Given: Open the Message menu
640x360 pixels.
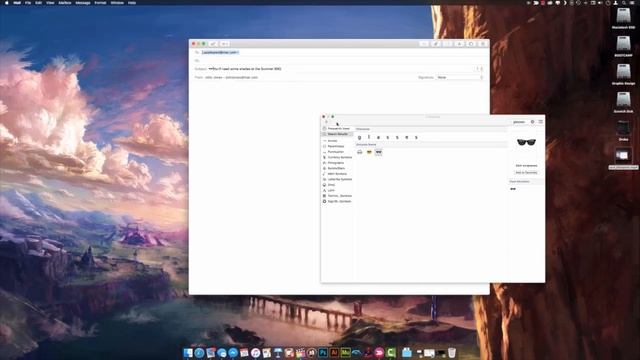Looking at the screenshot, I should point(83,2).
